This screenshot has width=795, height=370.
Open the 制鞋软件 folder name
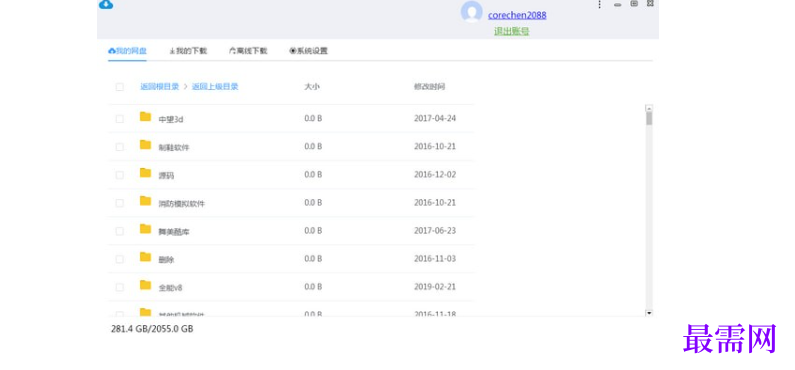(174, 147)
